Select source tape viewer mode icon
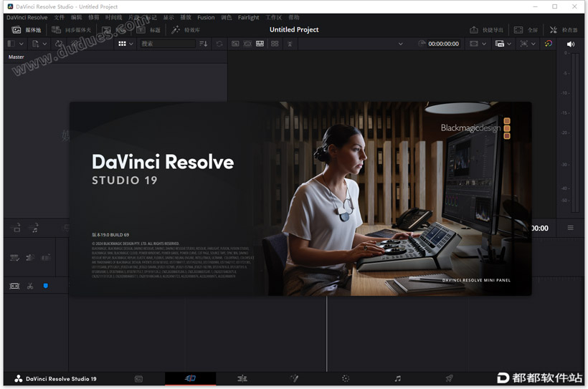The image size is (588, 389). (x=247, y=44)
